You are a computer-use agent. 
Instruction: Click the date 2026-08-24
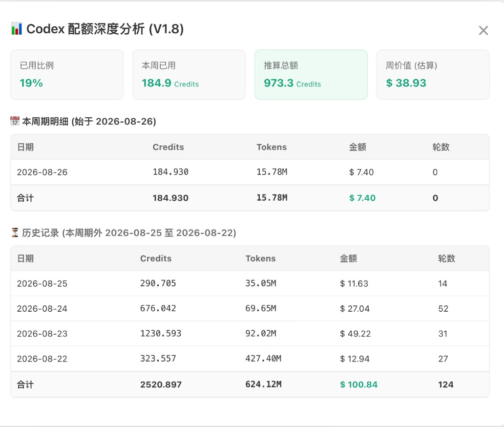pos(42,309)
